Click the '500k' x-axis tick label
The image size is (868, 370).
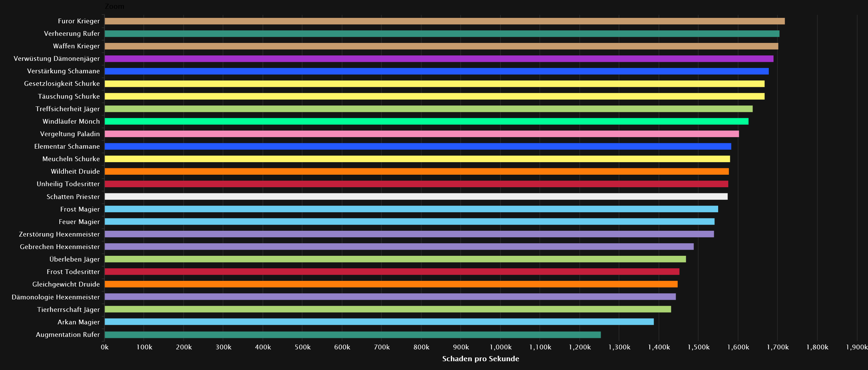(303, 347)
